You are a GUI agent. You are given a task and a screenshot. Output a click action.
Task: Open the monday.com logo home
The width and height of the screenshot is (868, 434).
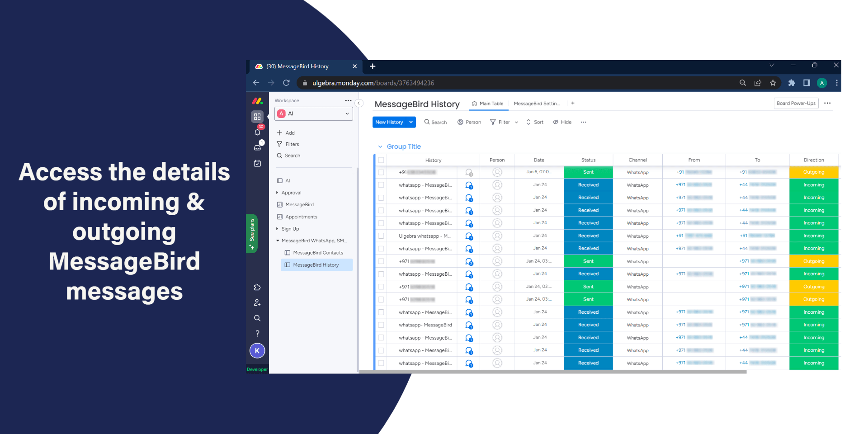257,101
